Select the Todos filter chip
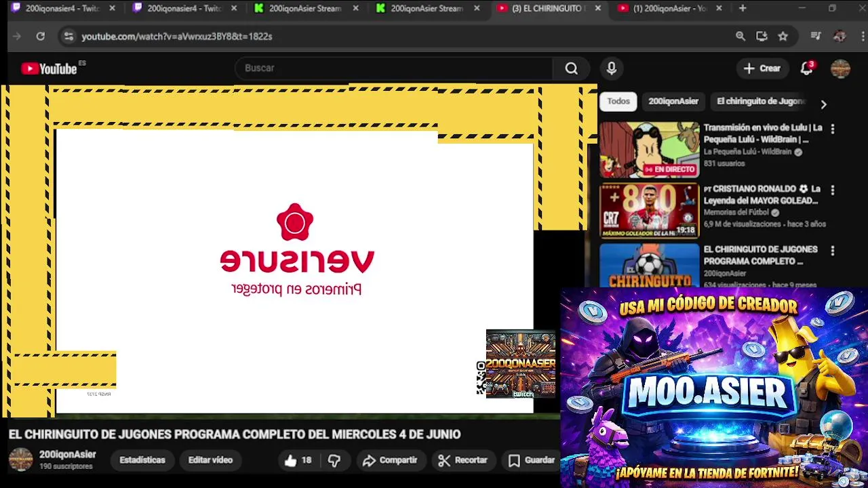The width and height of the screenshot is (868, 488). pyautogui.click(x=618, y=101)
